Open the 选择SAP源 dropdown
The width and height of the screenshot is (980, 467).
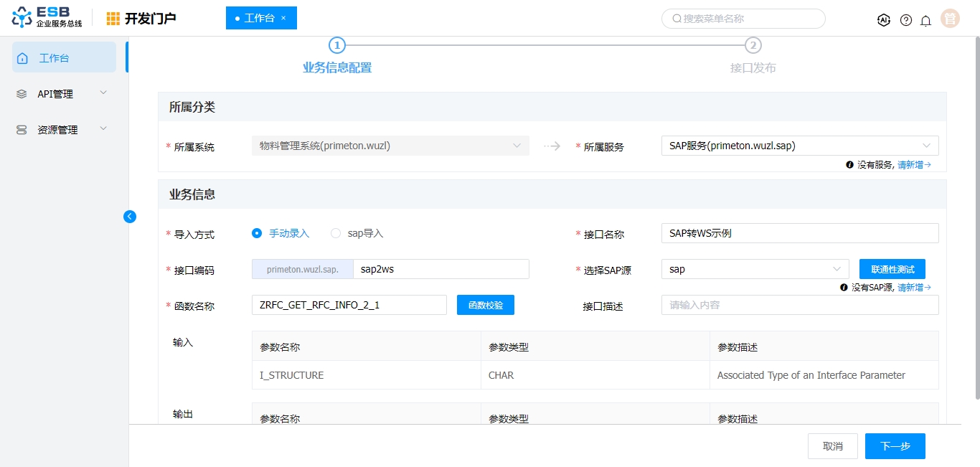coord(755,269)
